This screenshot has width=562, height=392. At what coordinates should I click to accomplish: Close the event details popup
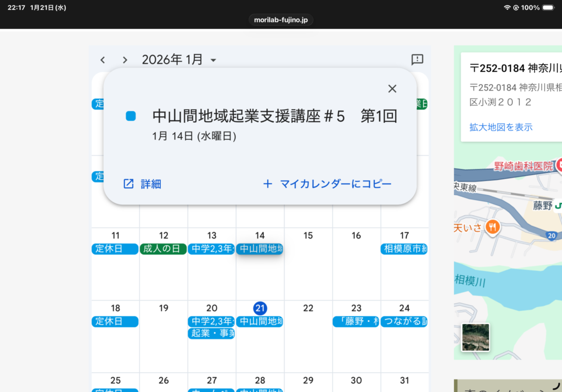[x=392, y=89]
